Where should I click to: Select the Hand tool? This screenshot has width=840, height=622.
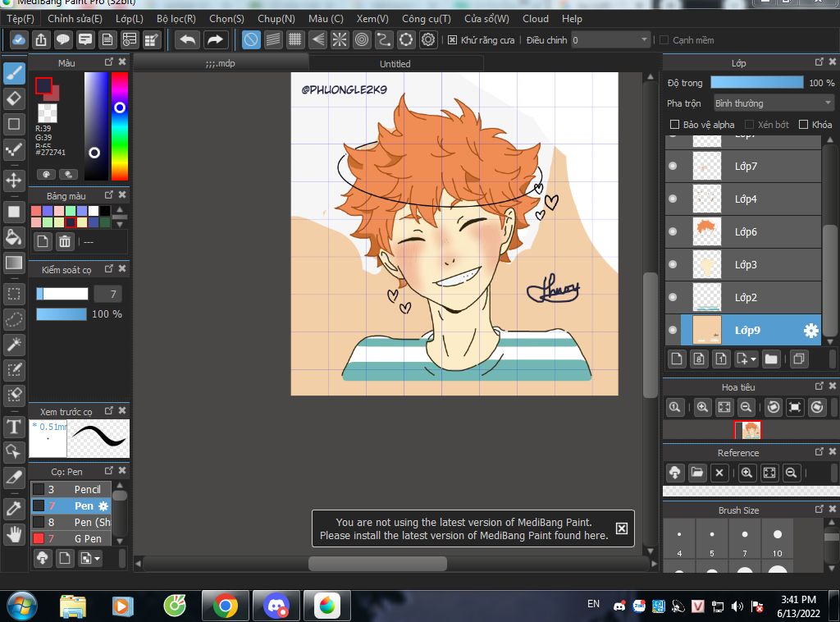(x=15, y=534)
